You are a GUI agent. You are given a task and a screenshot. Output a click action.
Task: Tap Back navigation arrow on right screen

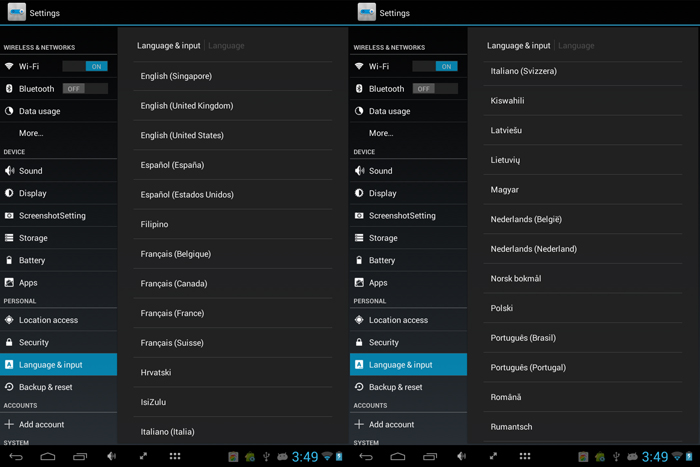tap(366, 456)
